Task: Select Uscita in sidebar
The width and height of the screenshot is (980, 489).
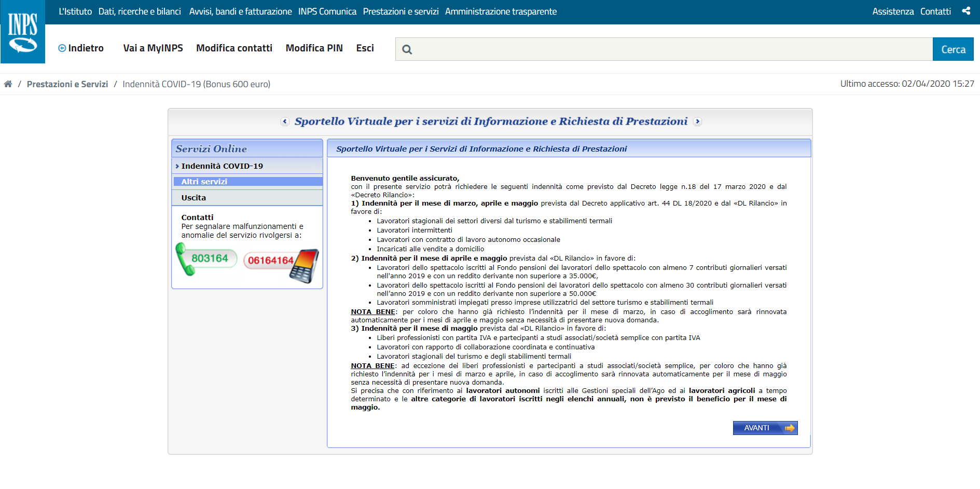Action: pos(247,198)
